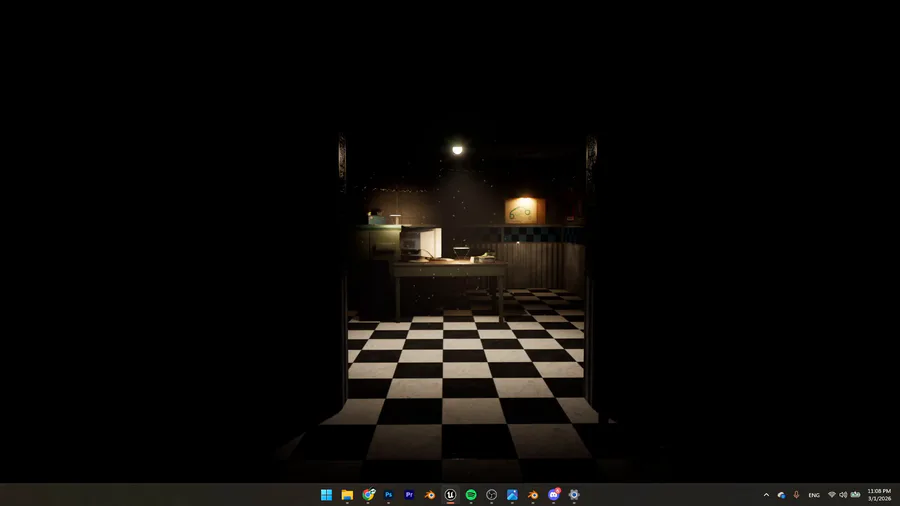
Task: Open Settings gear on the taskbar
Action: click(574, 495)
